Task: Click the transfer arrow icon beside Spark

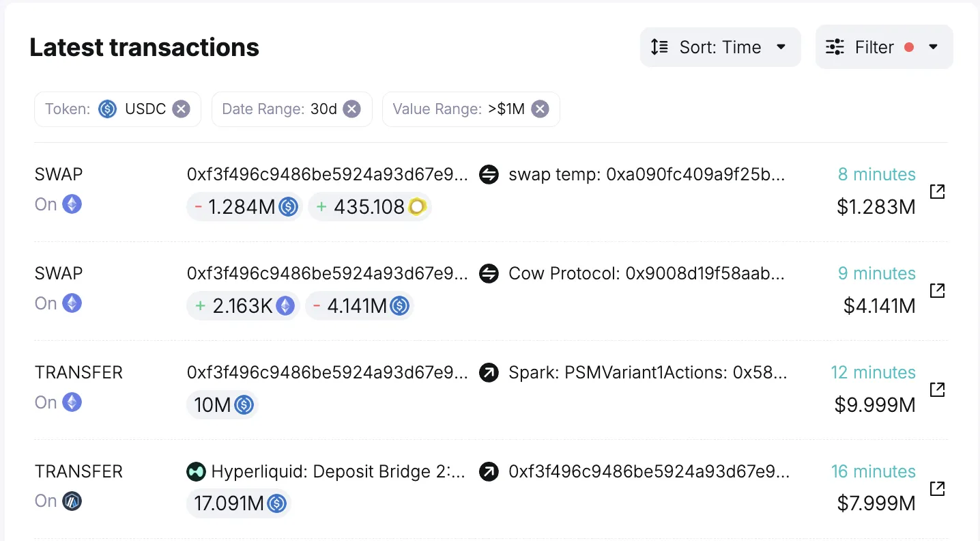Action: tap(489, 373)
